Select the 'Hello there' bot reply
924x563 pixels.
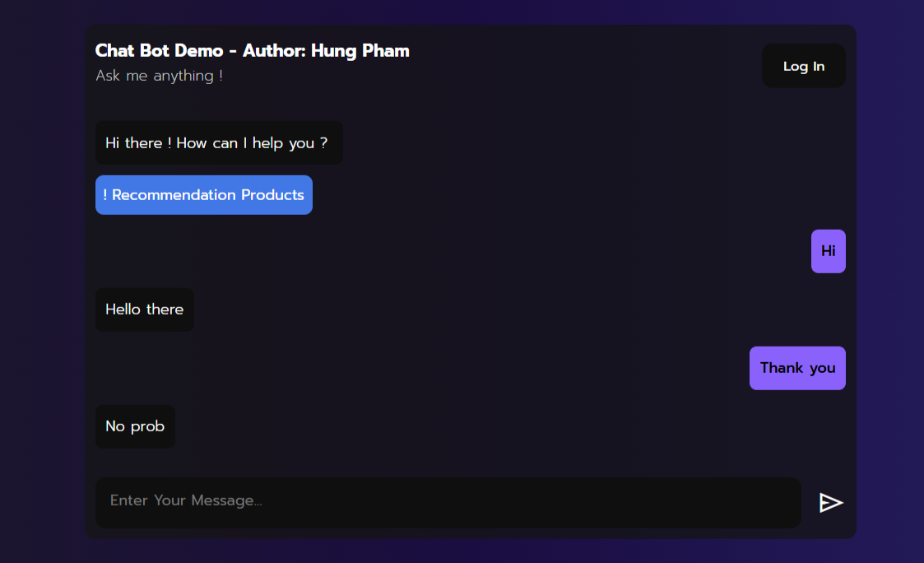[x=144, y=309]
